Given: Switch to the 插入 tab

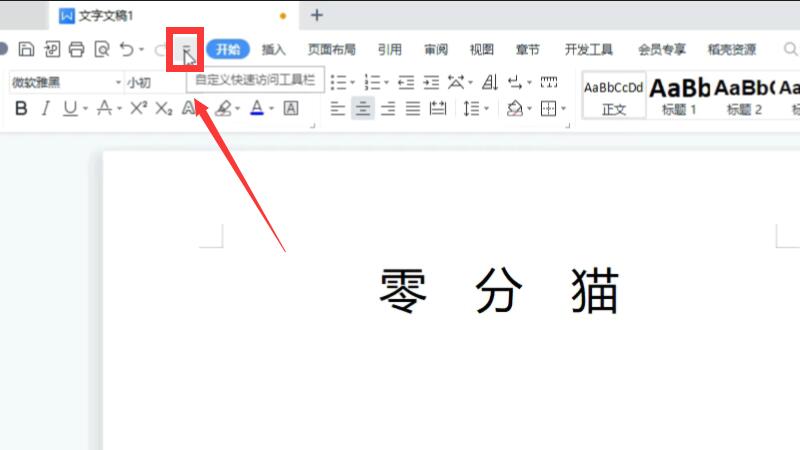Looking at the screenshot, I should pyautogui.click(x=273, y=49).
